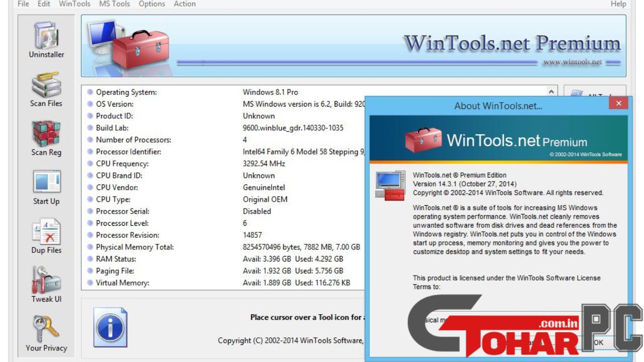Click the value Windows 8.1 Pro
The width and height of the screenshot is (644, 362).
[270, 92]
